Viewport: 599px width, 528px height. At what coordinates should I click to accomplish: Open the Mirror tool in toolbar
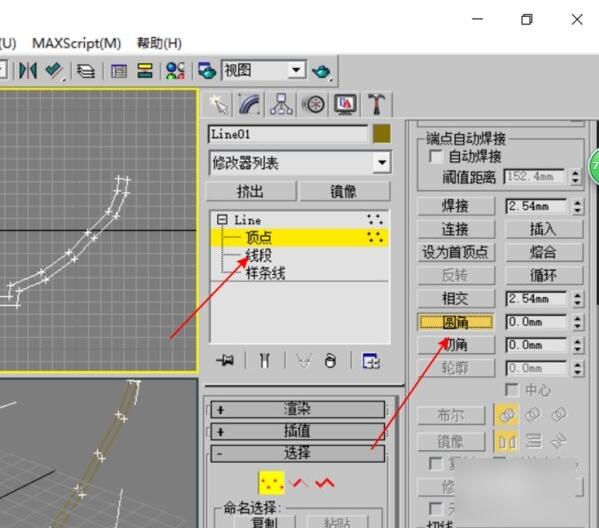tap(28, 71)
